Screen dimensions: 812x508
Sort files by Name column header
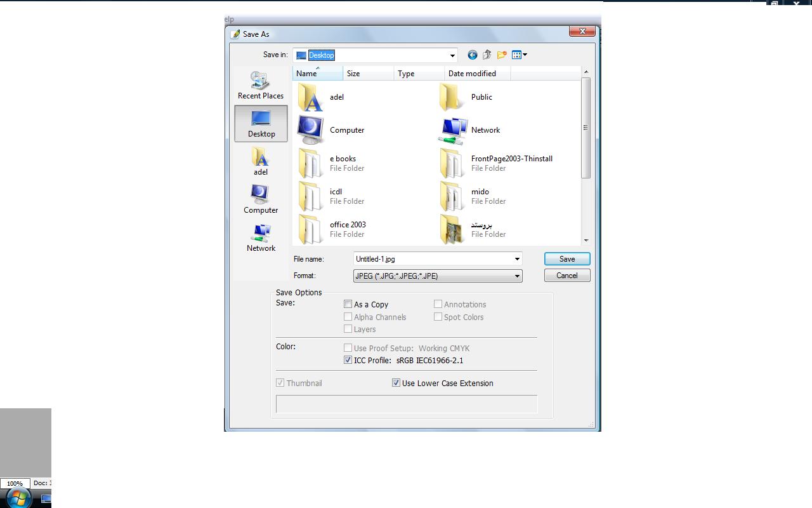(317, 74)
